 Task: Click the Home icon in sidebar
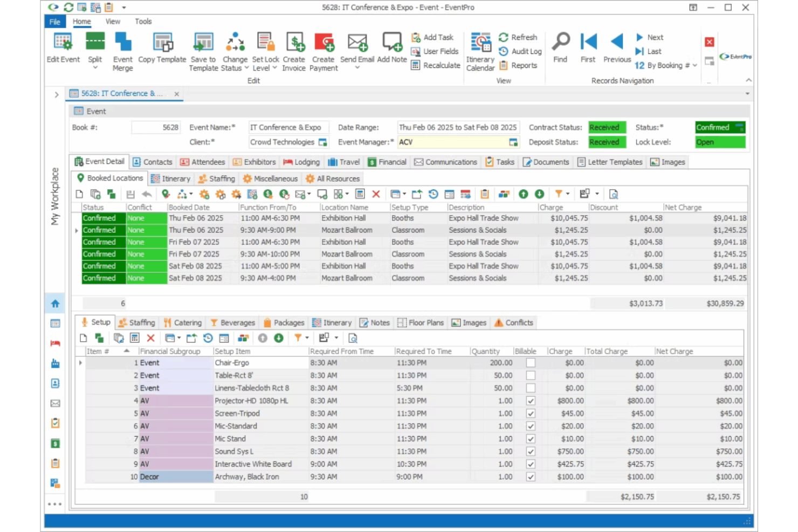click(x=55, y=303)
